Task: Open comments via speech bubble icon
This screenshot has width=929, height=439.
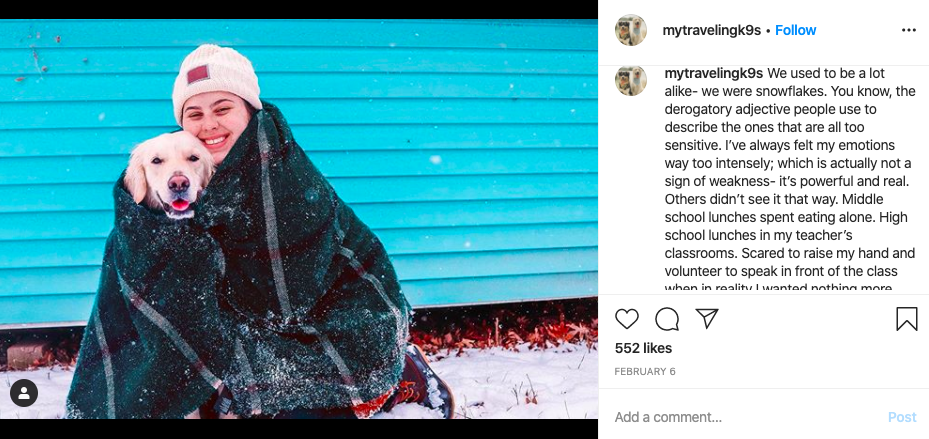Action: pos(667,319)
